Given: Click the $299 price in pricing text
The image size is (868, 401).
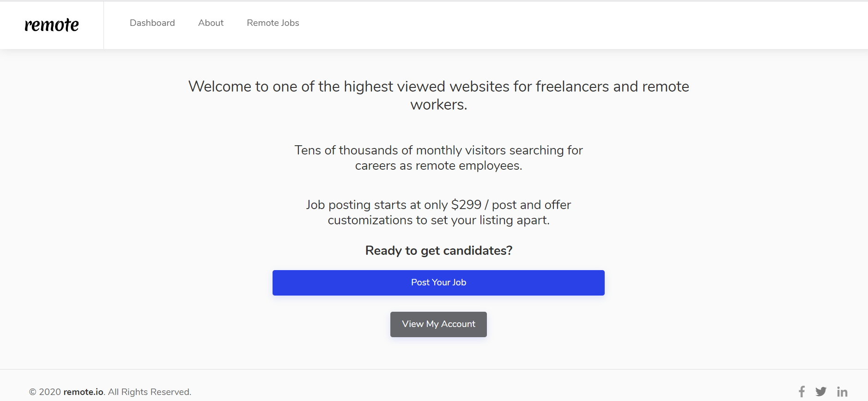Looking at the screenshot, I should [x=466, y=205].
